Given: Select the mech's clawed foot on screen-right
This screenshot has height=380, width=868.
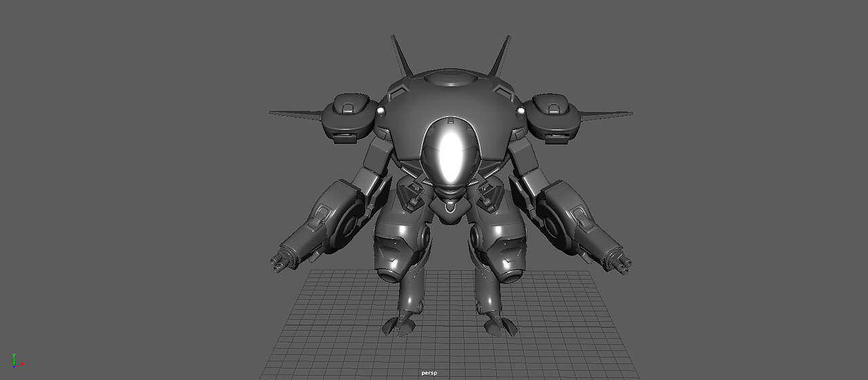Looking at the screenshot, I should [500, 322].
